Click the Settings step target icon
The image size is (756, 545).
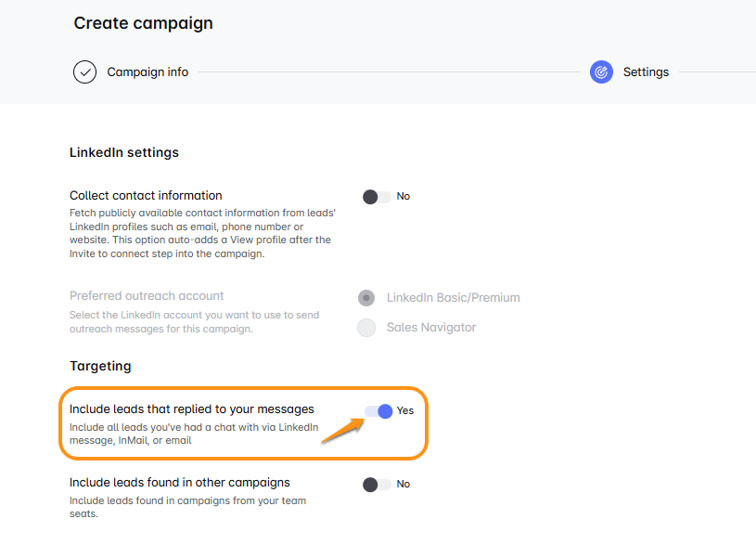click(601, 71)
